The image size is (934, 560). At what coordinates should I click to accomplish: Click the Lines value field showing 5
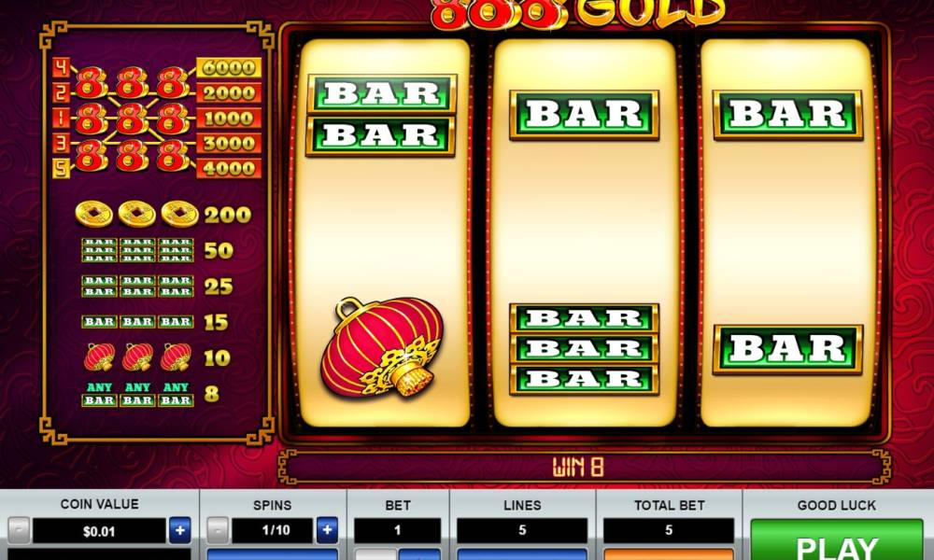(x=522, y=530)
